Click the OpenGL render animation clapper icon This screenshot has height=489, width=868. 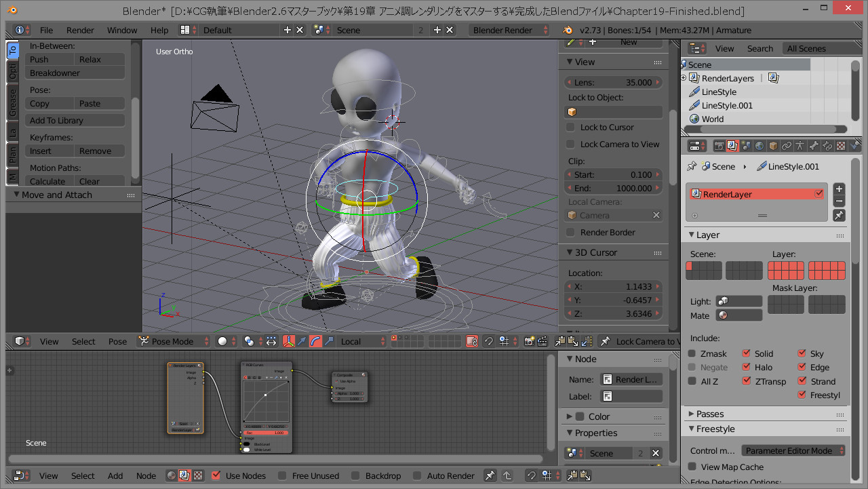point(544,341)
